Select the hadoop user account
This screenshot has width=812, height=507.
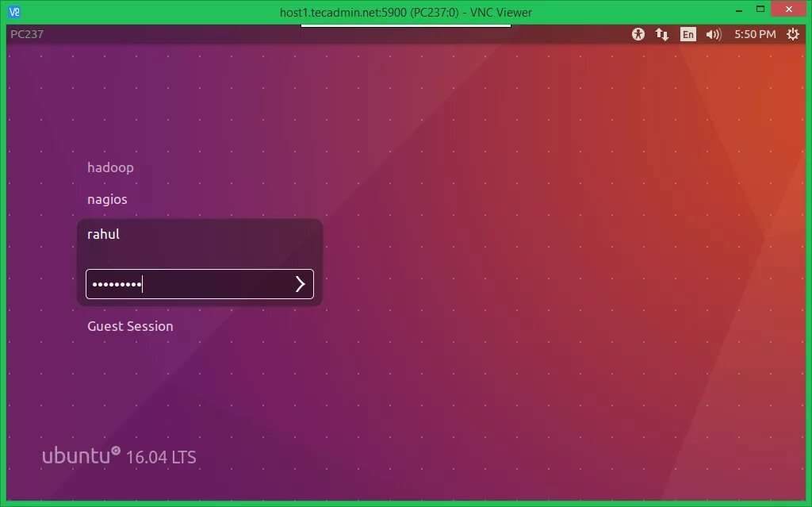point(110,167)
